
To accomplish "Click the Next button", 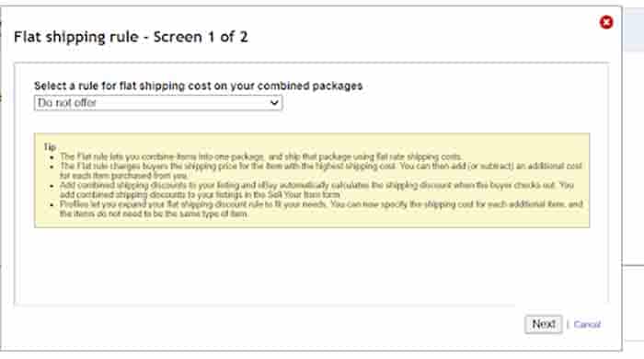I will click(x=543, y=324).
